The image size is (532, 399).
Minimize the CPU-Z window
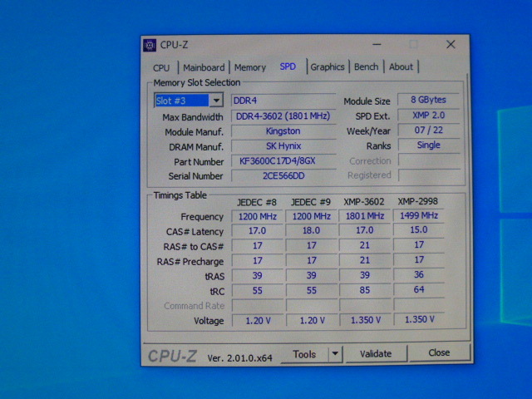377,44
